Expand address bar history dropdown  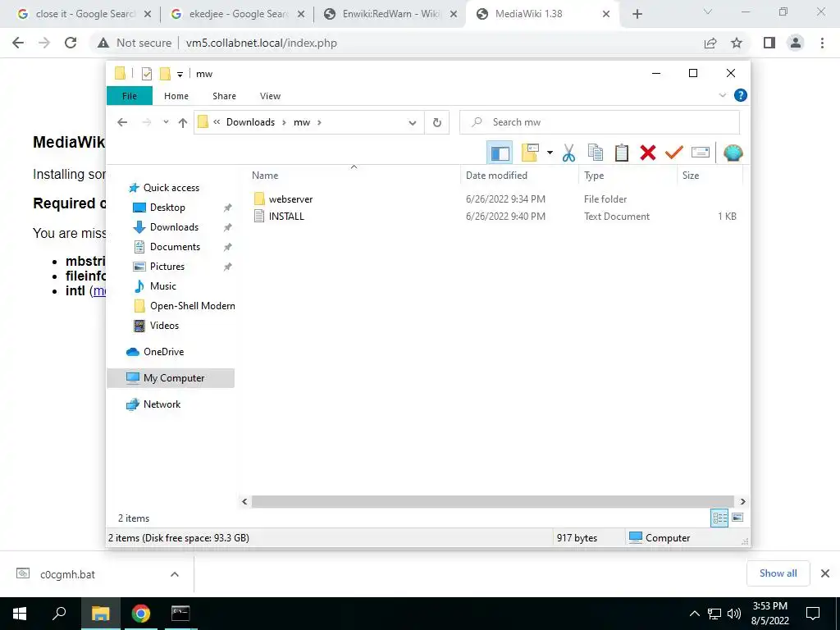click(x=413, y=123)
